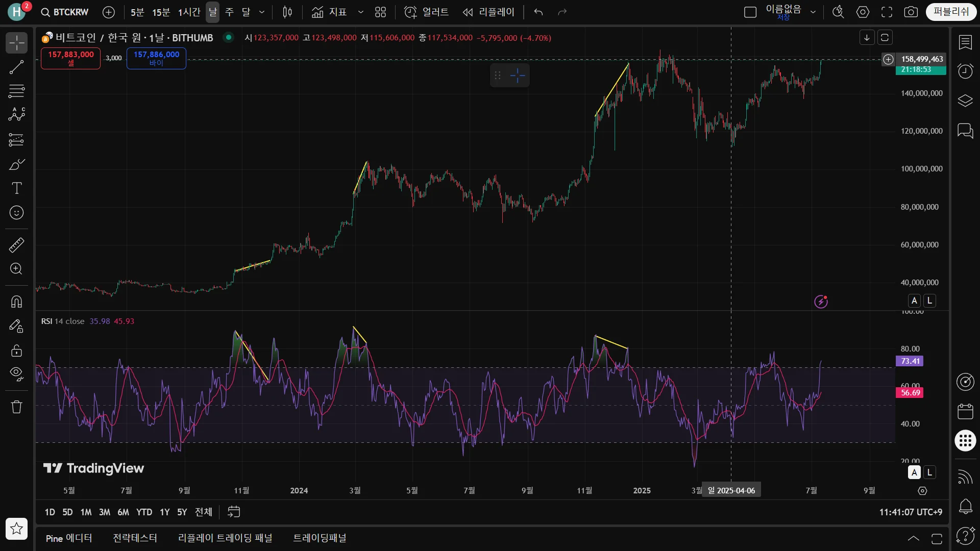Select the text annotation tool

[16, 188]
